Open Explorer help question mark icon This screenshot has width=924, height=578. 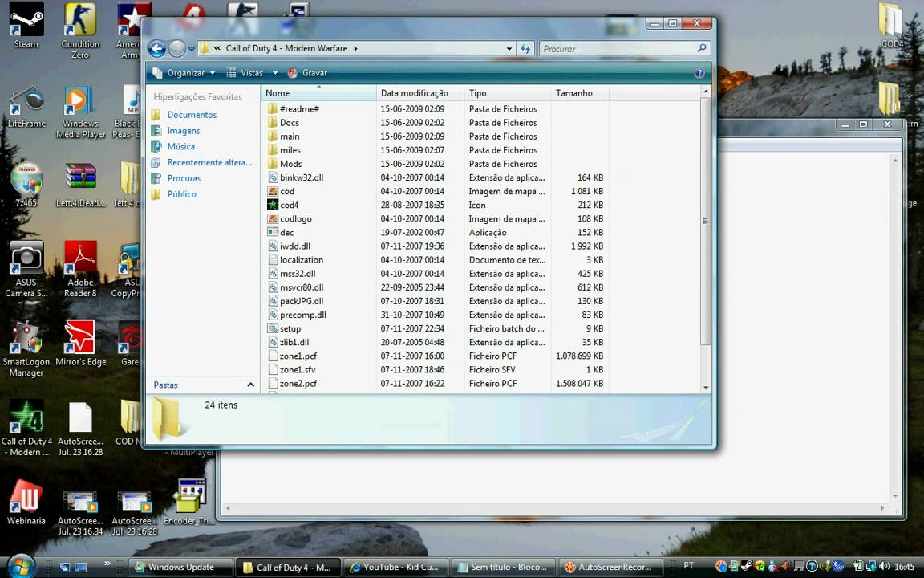699,73
